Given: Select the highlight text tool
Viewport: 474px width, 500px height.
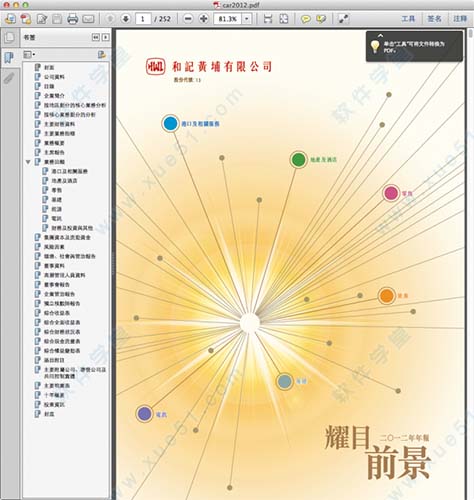Looking at the screenshot, I should [321, 19].
